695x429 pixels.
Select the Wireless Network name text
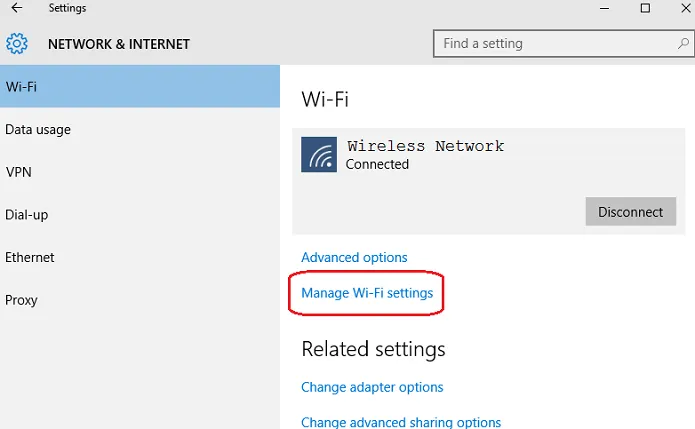tap(425, 146)
